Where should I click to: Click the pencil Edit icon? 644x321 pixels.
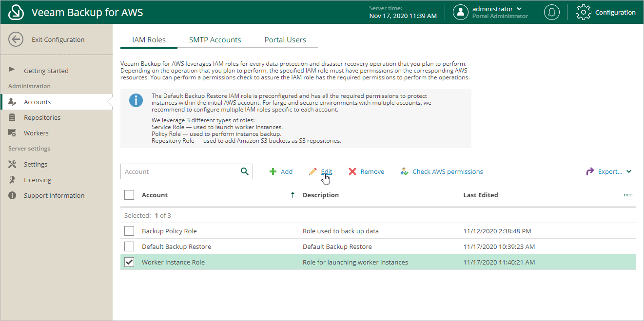(313, 171)
